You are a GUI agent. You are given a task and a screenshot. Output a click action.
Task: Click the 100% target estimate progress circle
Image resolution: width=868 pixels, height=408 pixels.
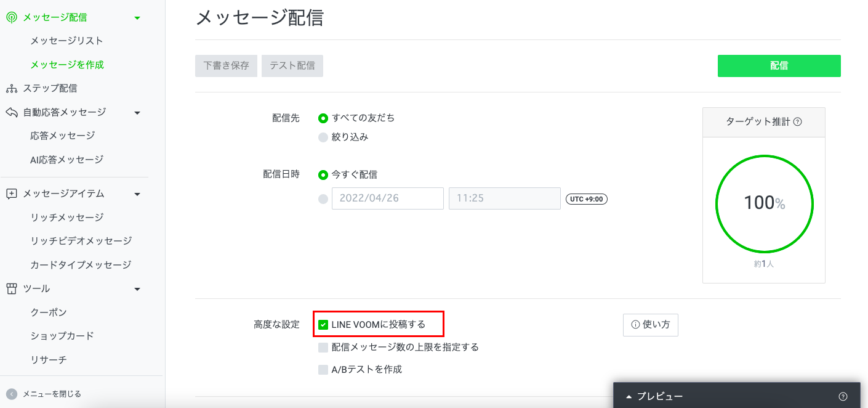[x=764, y=203]
